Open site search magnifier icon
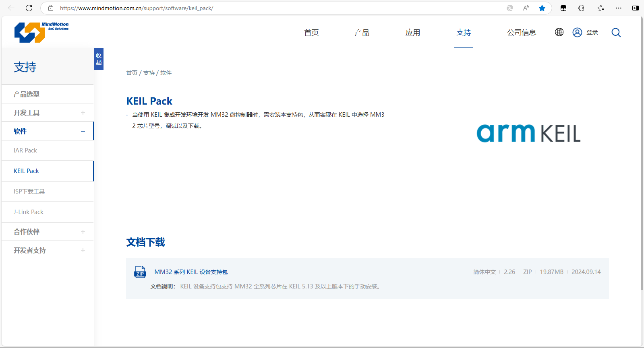Screen dimensions: 644x348 (616, 33)
